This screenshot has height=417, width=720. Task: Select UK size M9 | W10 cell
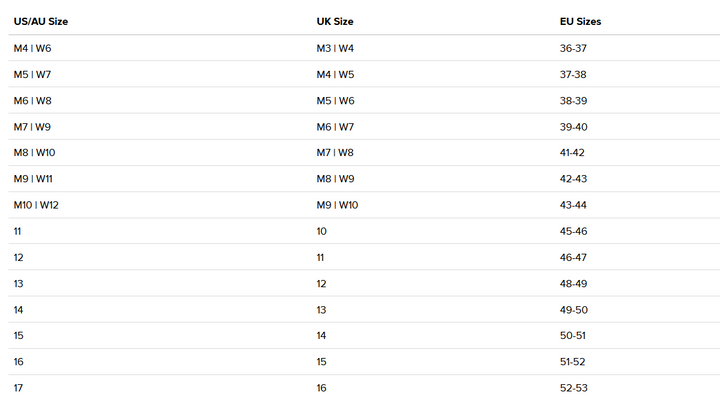[337, 205]
